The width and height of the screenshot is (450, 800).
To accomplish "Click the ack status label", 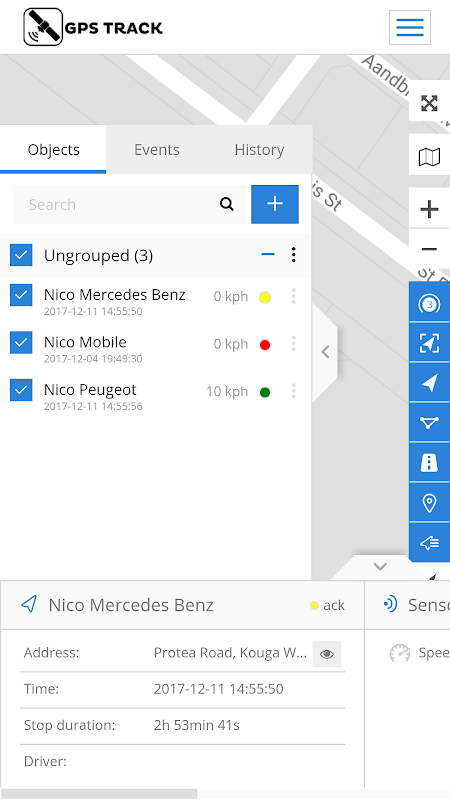I will coord(334,605).
